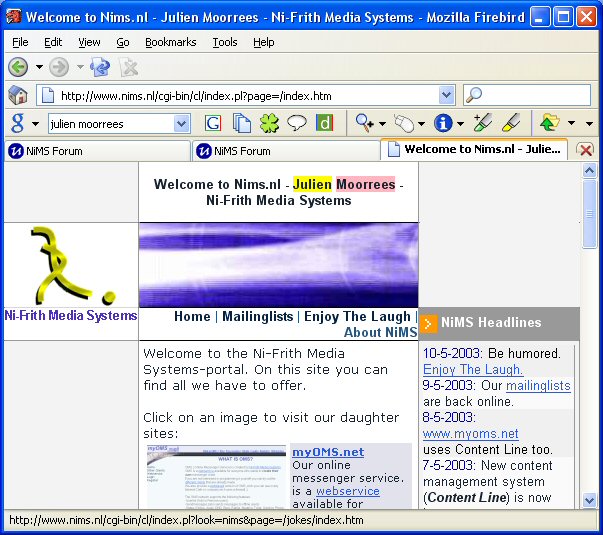This screenshot has height=535, width=603.
Task: Open the Back button history dropdown
Action: [x=39, y=67]
